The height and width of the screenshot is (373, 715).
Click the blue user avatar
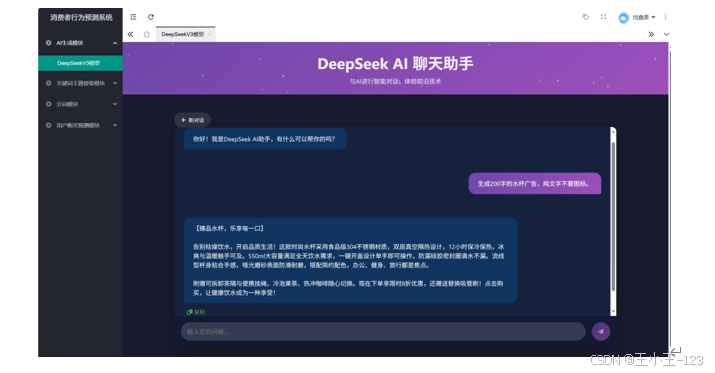[623, 17]
